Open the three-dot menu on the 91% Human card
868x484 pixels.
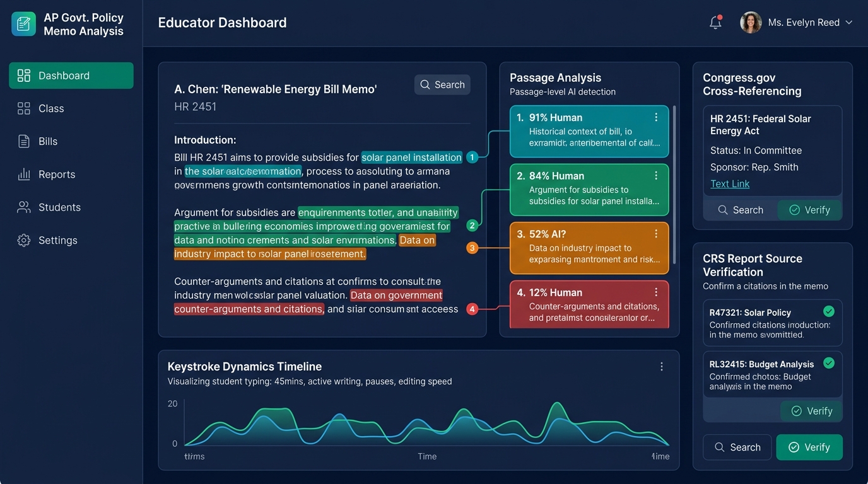coord(656,117)
